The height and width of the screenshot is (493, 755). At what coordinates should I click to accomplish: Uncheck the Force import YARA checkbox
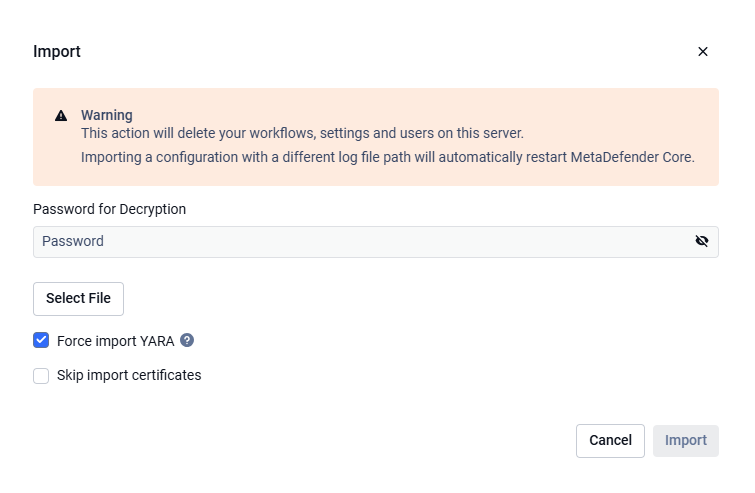point(41,340)
